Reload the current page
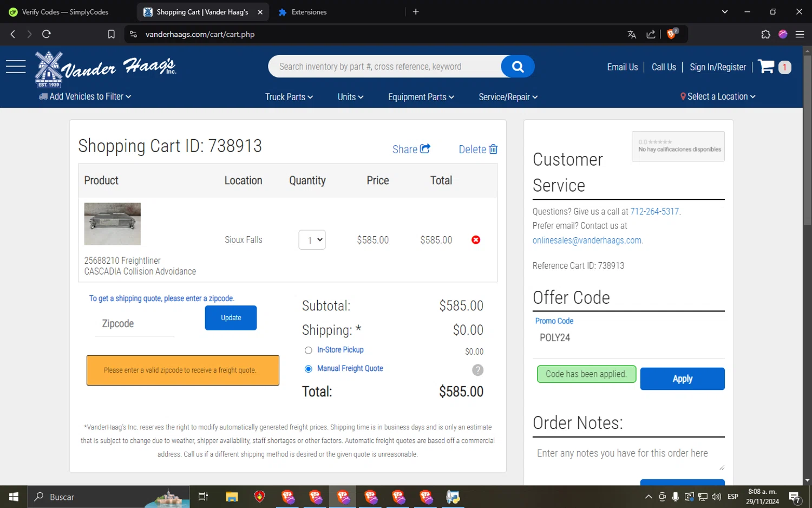The height and width of the screenshot is (508, 812). 47,34
